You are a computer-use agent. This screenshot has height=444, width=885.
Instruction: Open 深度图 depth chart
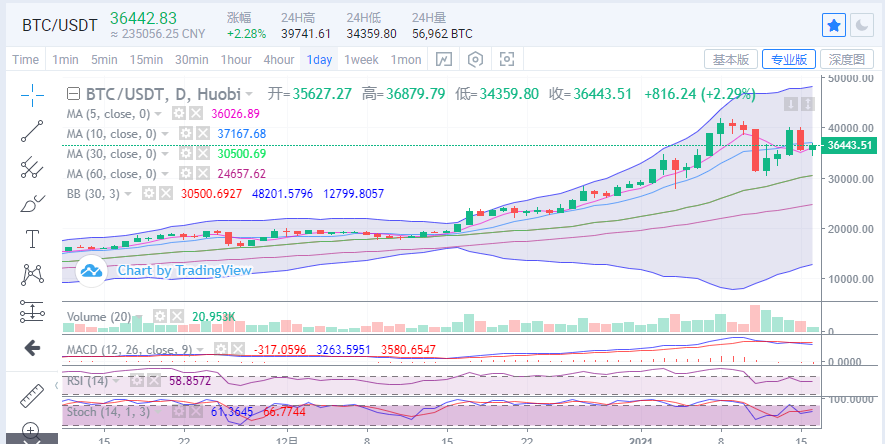[847, 59]
